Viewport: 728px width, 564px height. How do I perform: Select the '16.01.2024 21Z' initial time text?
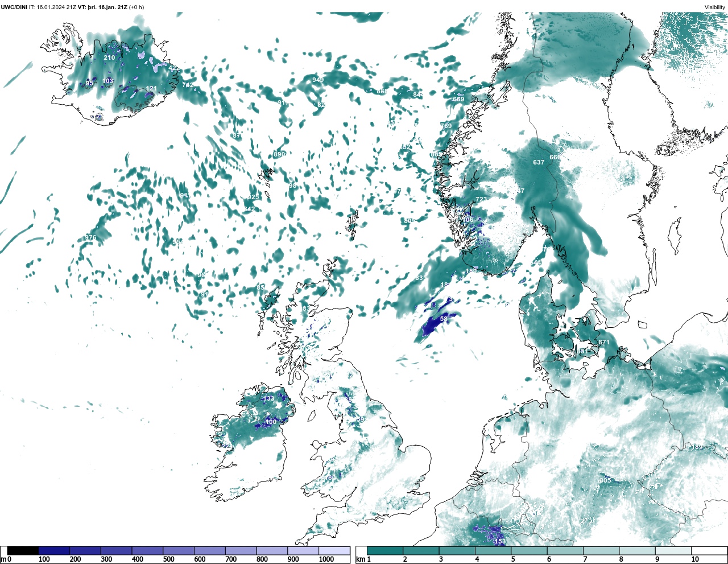(56, 7)
